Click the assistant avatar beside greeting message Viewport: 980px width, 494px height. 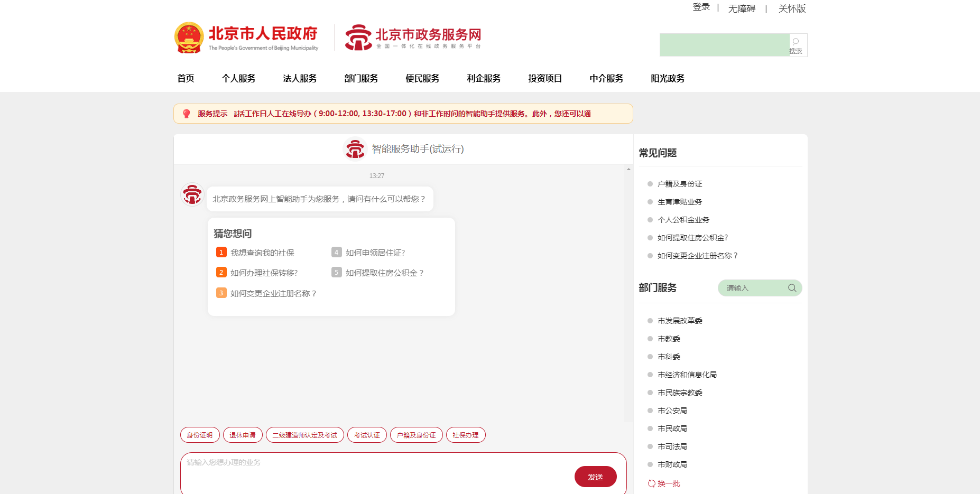tap(192, 195)
